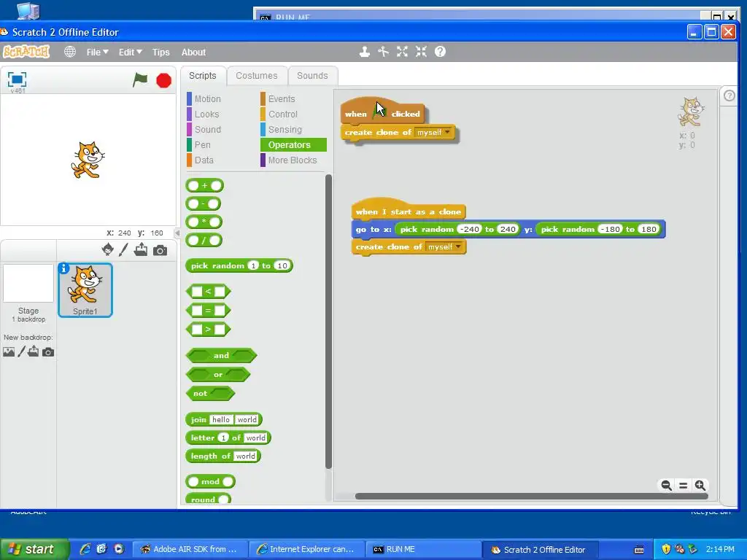The width and height of the screenshot is (747, 560).
Task: Collapse the stage with small arrow
Action: (x=177, y=233)
